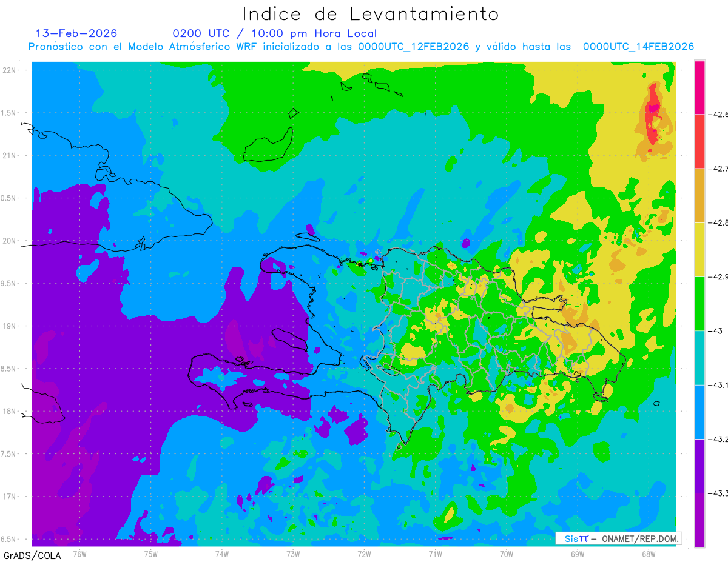Select the green legend color segment
The width and height of the screenshot is (728, 562).
click(699, 303)
